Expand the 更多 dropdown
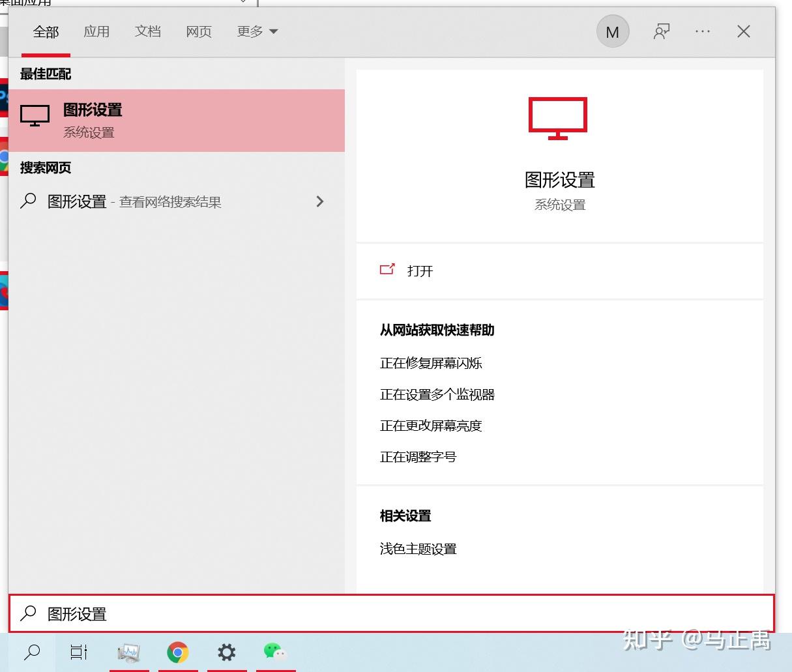Screen dimensions: 792x672 (257, 31)
